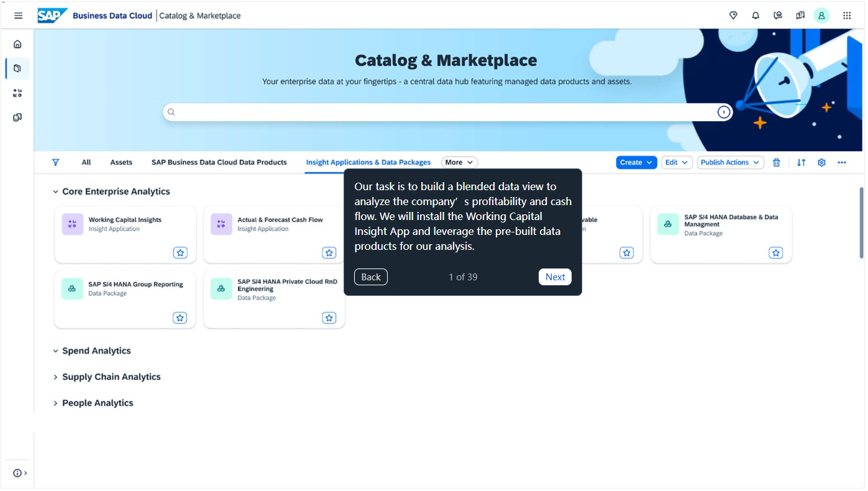Image resolution: width=868 pixels, height=491 pixels.
Task: Favorite SAP S/4 HANA Private Cloud RnD Engineering
Action: click(x=329, y=318)
